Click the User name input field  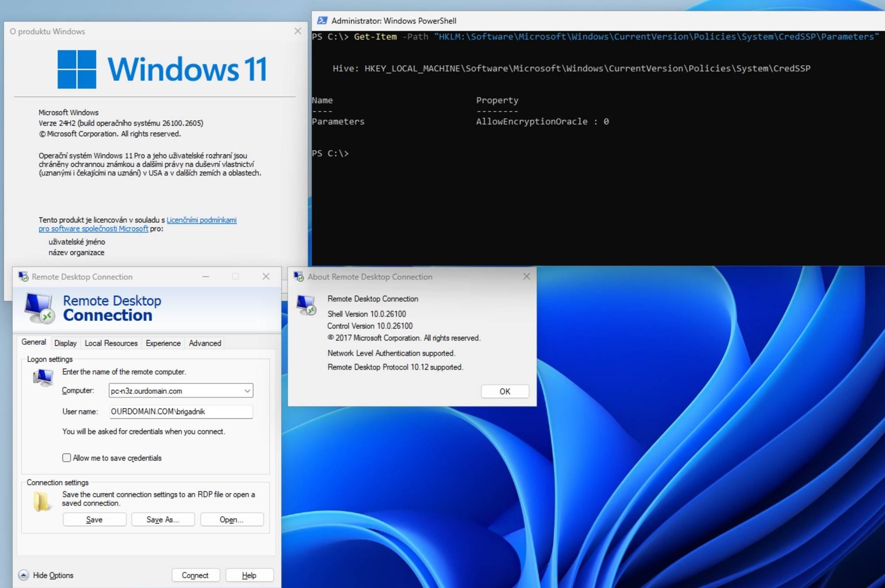[x=181, y=412]
